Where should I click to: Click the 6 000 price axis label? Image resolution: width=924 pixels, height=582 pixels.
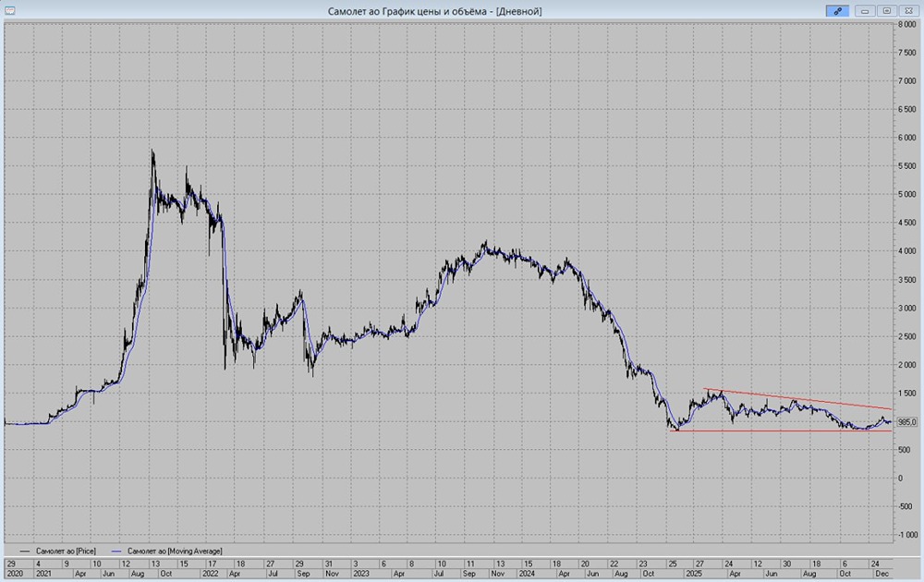pos(907,138)
